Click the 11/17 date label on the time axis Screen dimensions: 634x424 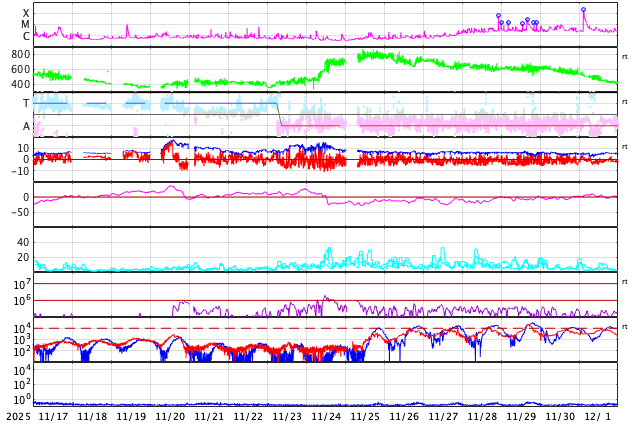[53, 416]
